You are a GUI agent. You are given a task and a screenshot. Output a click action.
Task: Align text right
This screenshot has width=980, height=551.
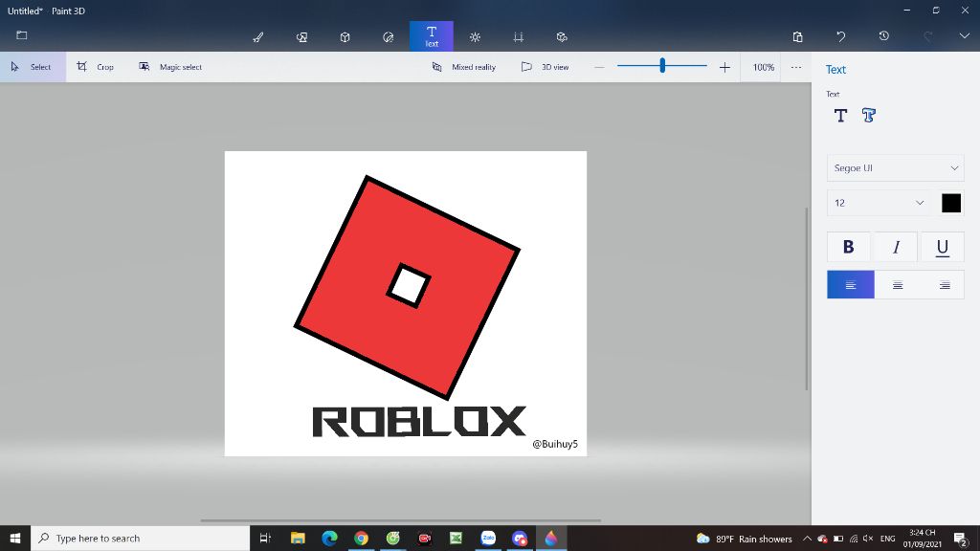pos(945,284)
